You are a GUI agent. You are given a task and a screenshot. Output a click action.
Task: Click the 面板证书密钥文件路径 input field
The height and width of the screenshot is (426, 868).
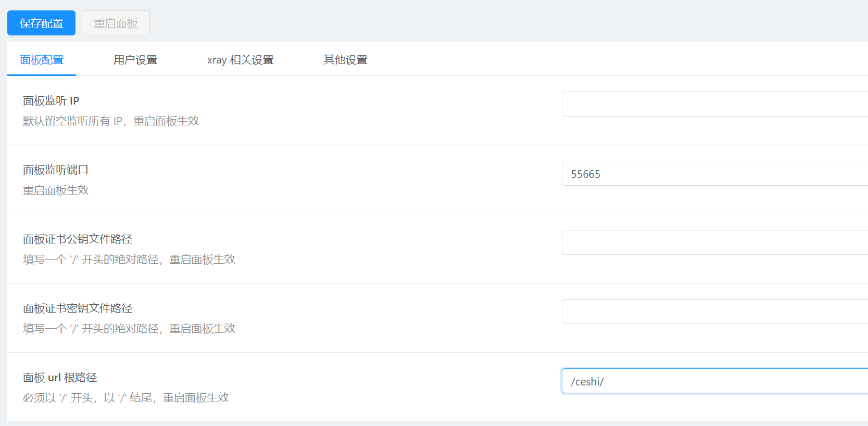713,312
